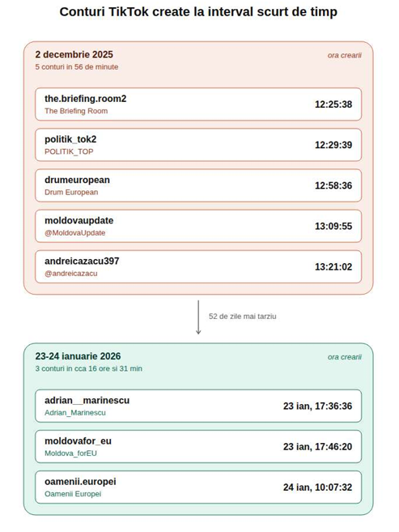Click "ora crearii" label in the green panel

[x=345, y=357]
